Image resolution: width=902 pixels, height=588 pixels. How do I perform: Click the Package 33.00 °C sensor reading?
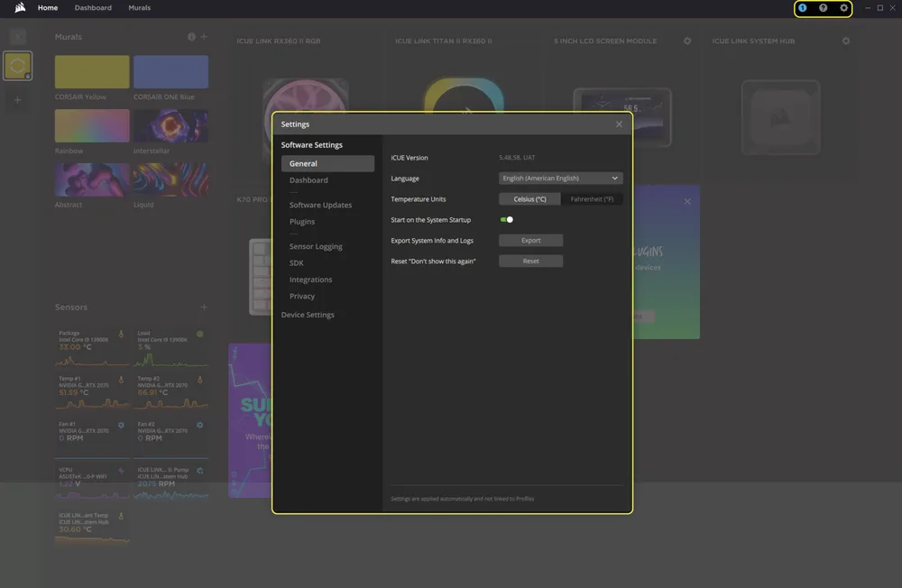tap(76, 347)
